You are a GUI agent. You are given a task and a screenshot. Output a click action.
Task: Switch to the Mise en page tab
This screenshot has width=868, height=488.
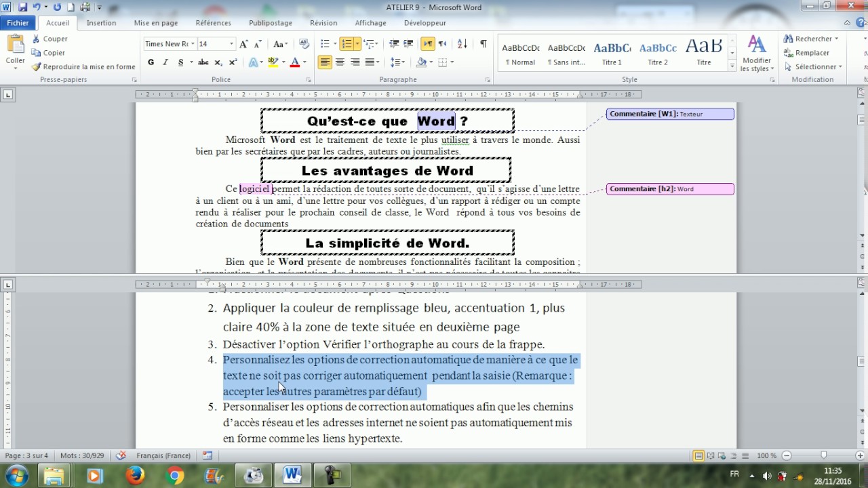(156, 23)
